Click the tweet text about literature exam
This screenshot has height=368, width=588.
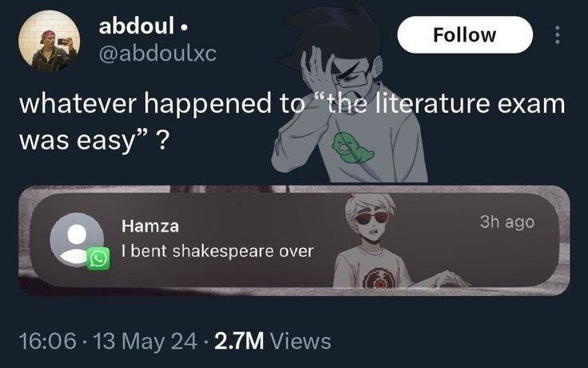[x=292, y=121]
